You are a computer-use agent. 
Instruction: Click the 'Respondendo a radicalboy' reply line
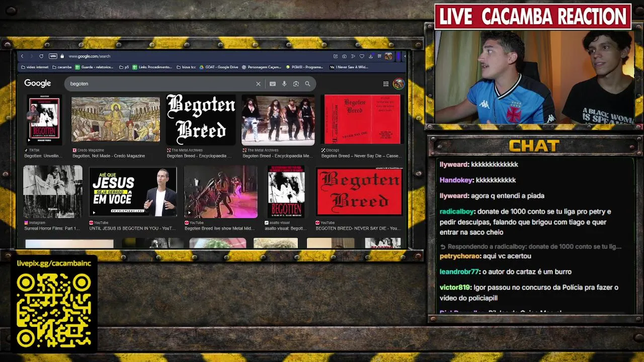(531, 246)
